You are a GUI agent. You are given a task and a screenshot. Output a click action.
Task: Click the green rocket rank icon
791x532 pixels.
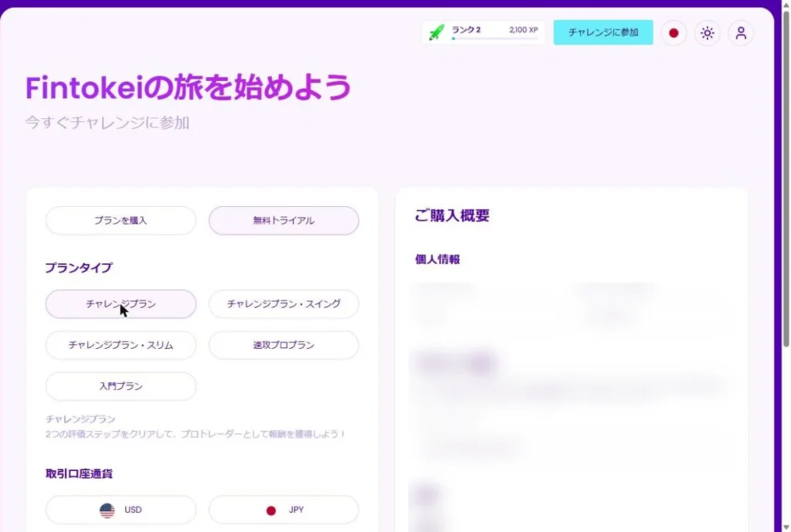coord(436,32)
